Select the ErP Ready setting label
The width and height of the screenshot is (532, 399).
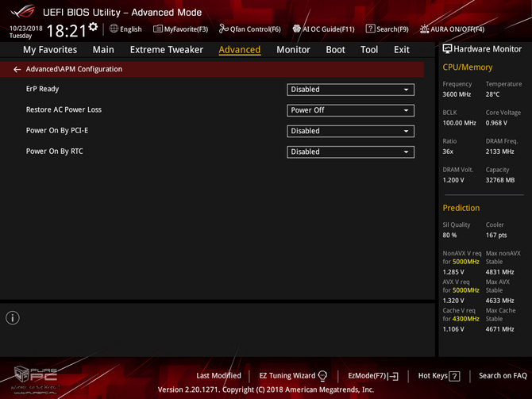coord(42,89)
